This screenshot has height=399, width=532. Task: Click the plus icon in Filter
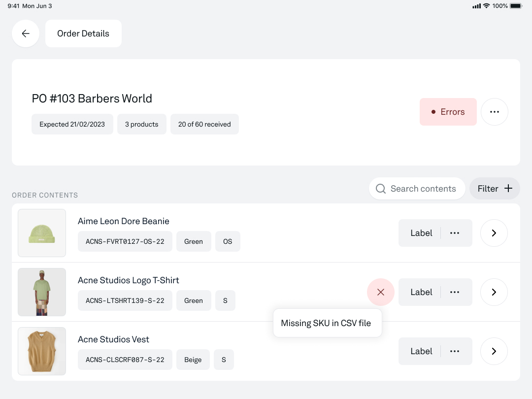pyautogui.click(x=508, y=188)
